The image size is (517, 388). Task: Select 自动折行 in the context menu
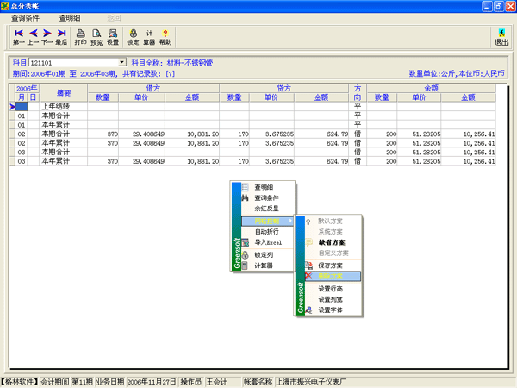coord(267,232)
